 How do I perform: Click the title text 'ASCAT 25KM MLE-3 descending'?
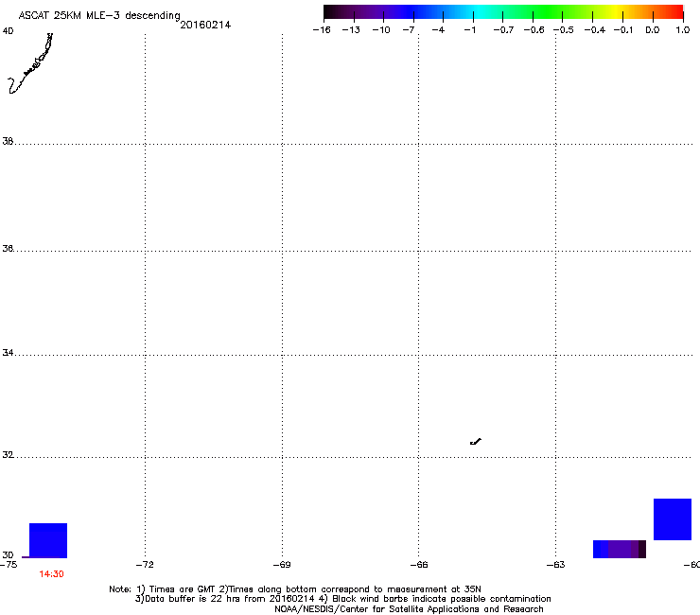[99, 16]
